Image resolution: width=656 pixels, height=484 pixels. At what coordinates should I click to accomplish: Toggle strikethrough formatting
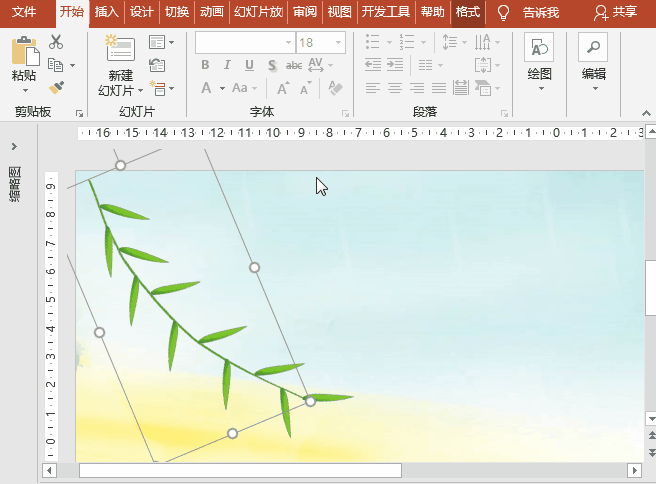[294, 65]
